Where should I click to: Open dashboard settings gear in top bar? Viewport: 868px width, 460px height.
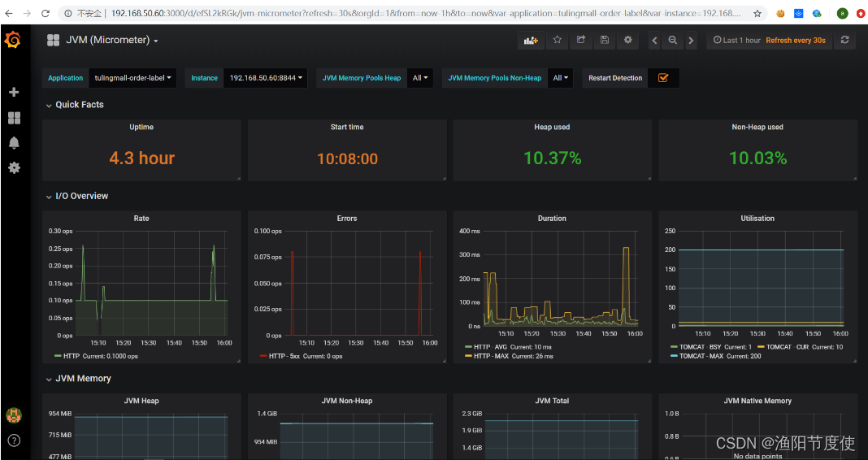[x=627, y=40]
